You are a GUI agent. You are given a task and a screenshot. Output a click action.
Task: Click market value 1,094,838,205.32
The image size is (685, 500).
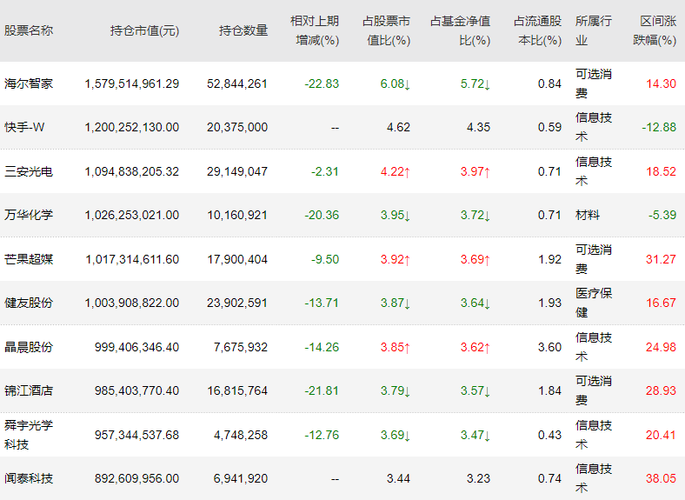point(132,171)
